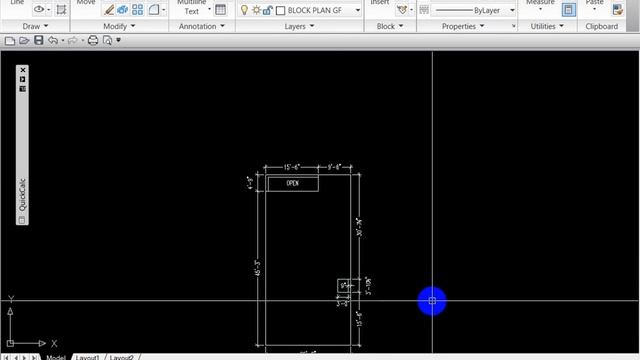The width and height of the screenshot is (640, 360).
Task: Click the Plot Preview icon
Action: (x=107, y=40)
